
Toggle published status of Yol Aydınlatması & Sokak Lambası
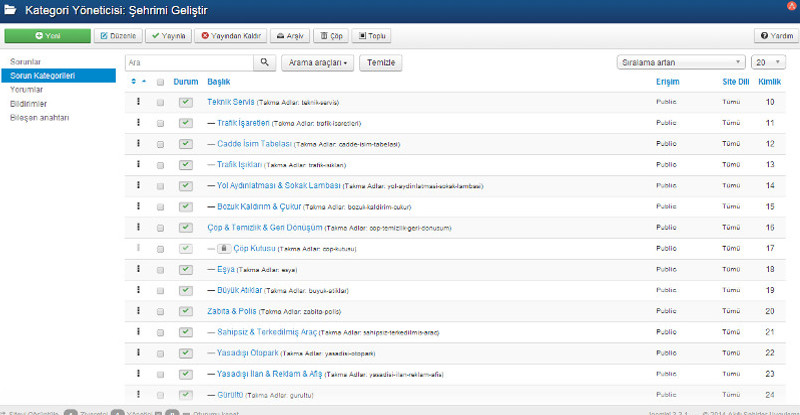(x=186, y=186)
